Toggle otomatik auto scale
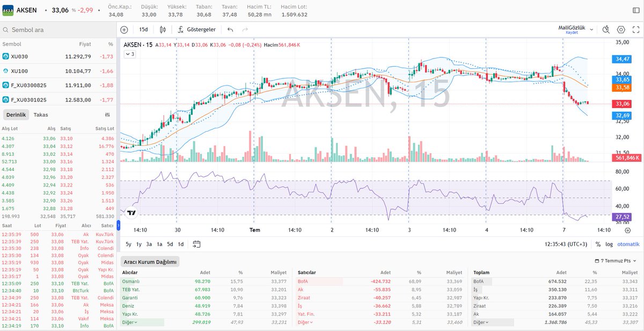 [628, 244]
